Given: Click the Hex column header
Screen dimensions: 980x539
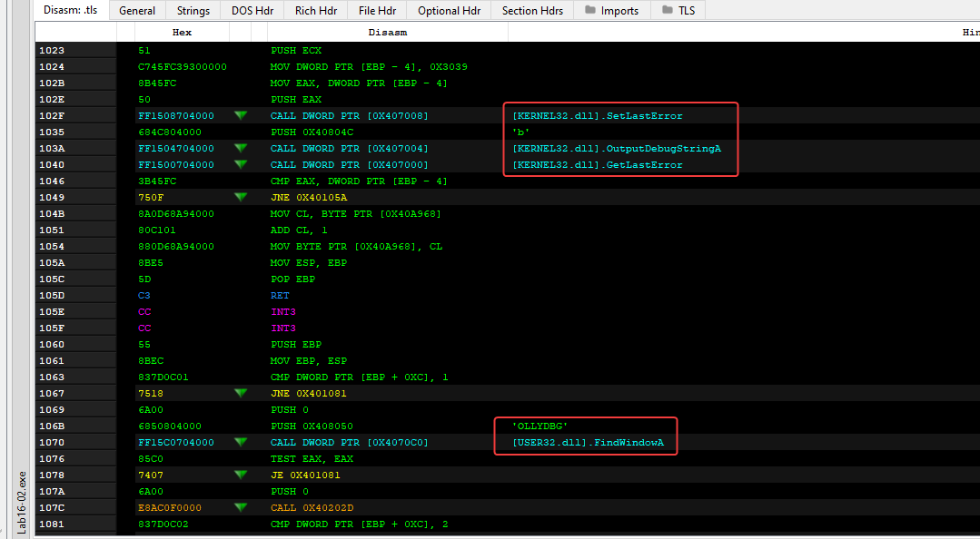Looking at the screenshot, I should coord(182,32).
